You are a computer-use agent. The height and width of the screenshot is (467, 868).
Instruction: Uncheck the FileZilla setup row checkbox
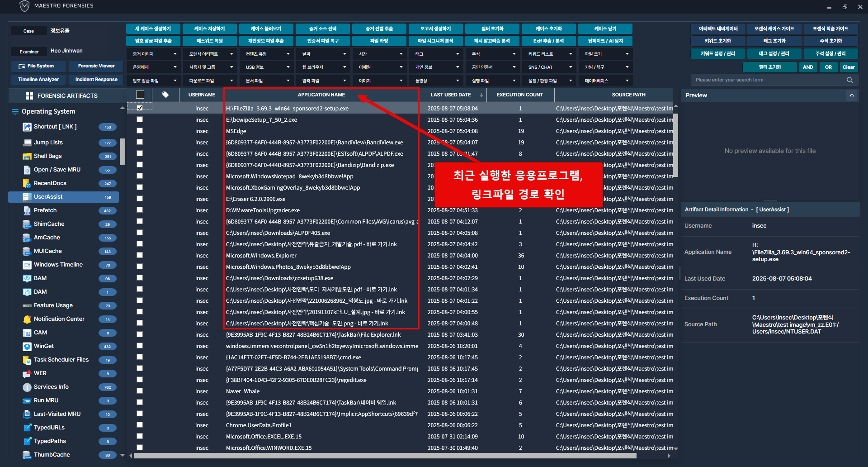coord(140,108)
